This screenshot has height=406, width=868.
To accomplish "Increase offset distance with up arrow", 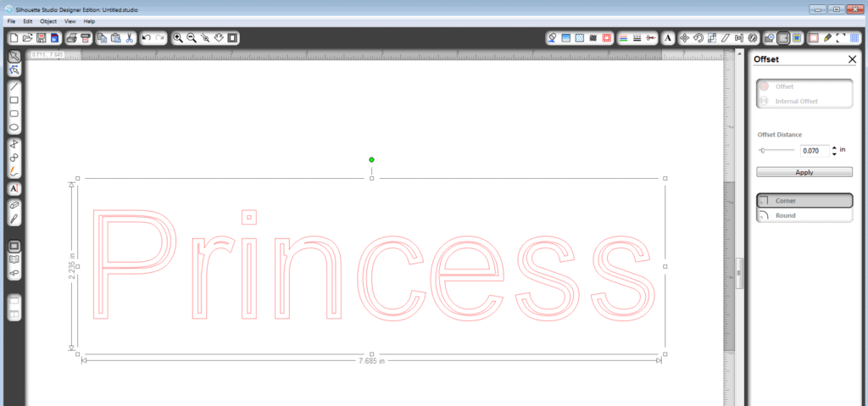I will pos(834,147).
